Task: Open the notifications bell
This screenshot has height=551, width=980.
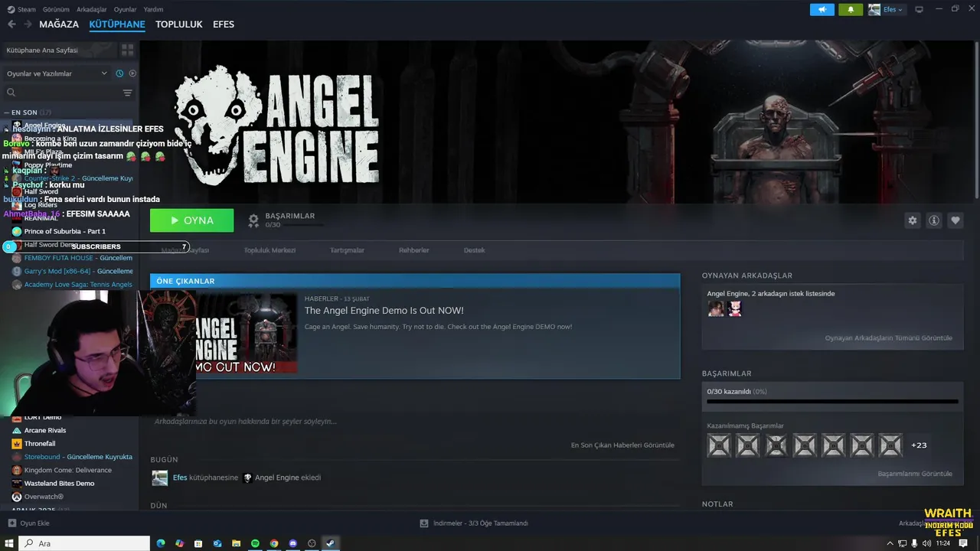Action: tap(851, 9)
